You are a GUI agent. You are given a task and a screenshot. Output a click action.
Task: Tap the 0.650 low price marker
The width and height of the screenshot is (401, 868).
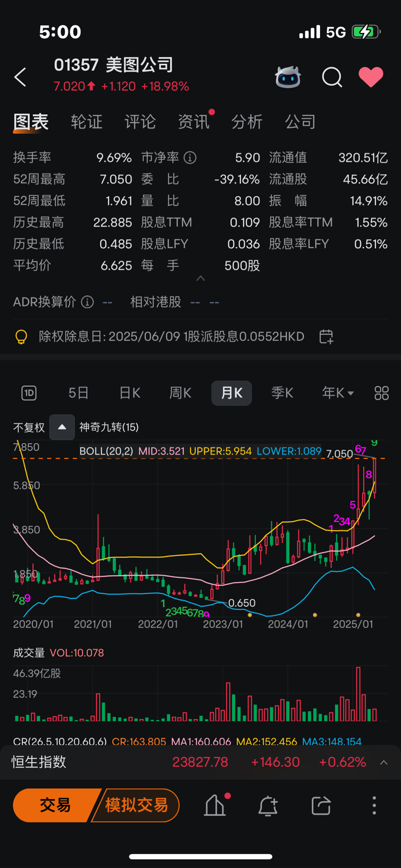pyautogui.click(x=242, y=603)
